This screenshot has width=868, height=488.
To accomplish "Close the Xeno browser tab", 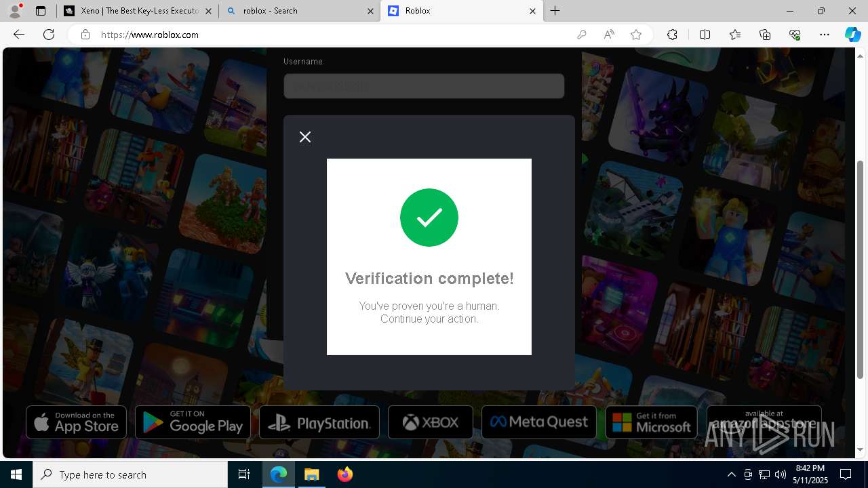I will [x=208, y=11].
